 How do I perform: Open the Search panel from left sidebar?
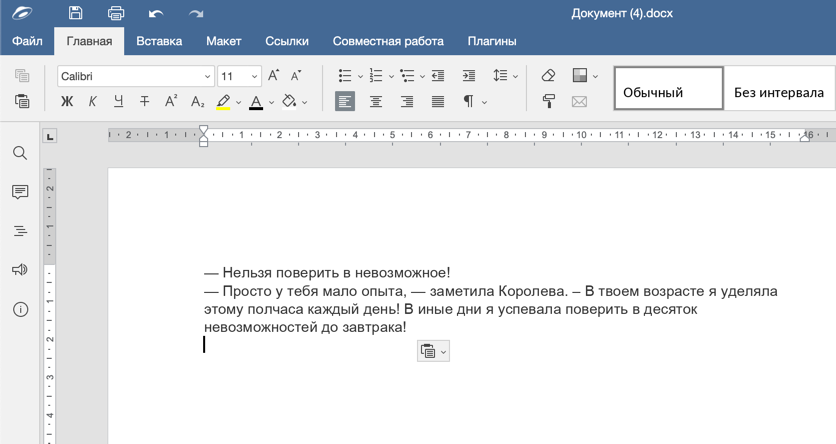pos(20,153)
